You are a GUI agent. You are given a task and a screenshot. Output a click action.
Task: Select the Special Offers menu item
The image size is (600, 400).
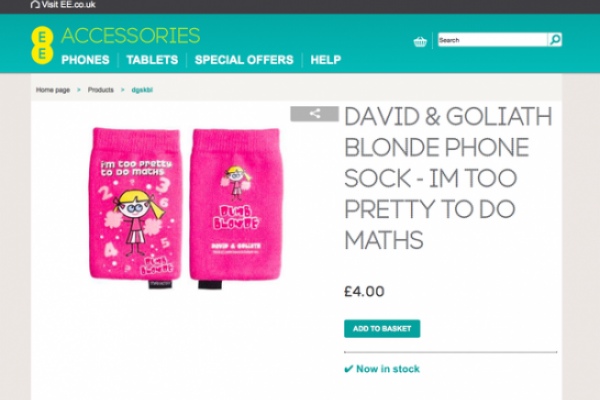pyautogui.click(x=244, y=60)
